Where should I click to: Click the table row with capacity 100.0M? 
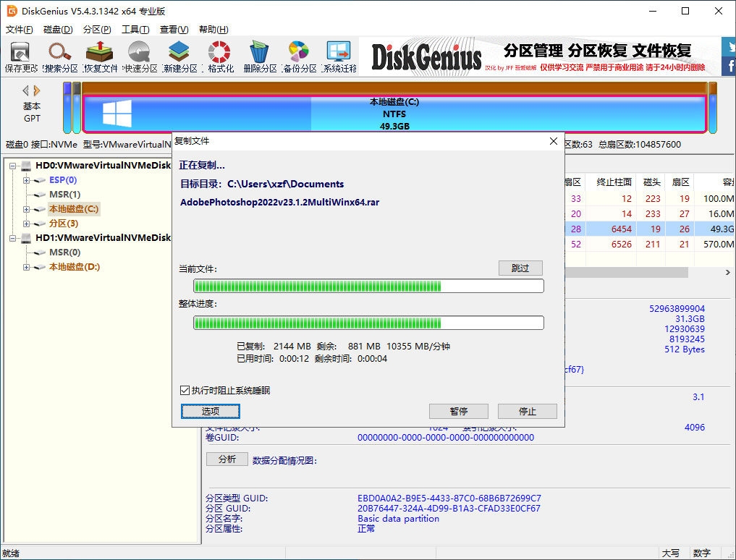tap(650, 198)
